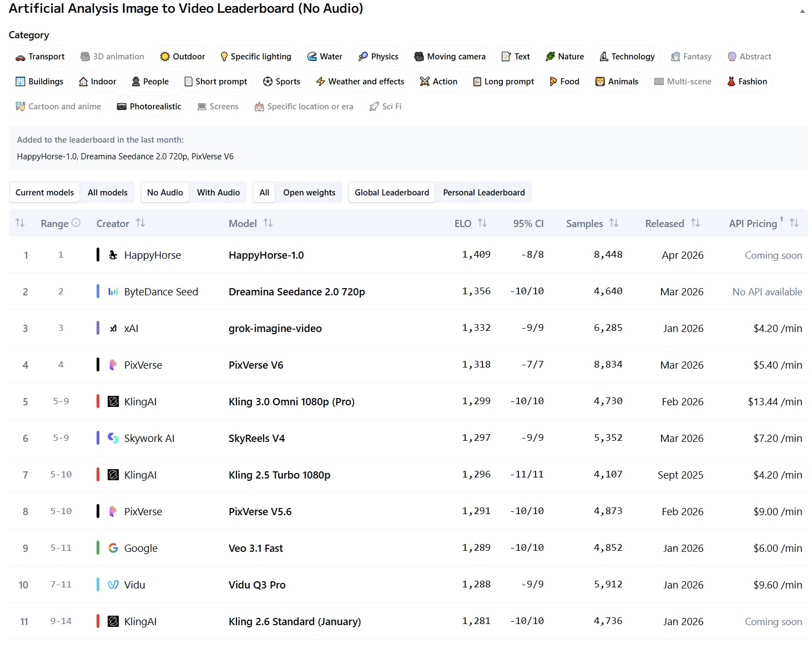Filter by Short prompt category

215,82
